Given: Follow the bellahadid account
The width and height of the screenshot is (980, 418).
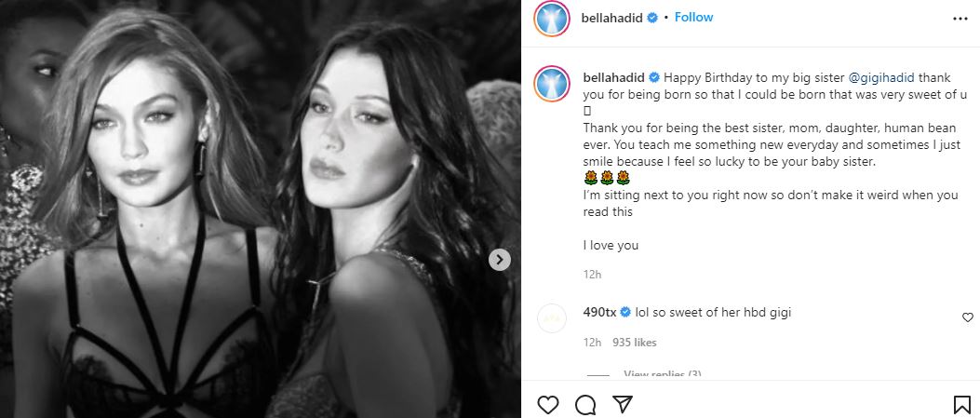Looking at the screenshot, I should click(693, 18).
